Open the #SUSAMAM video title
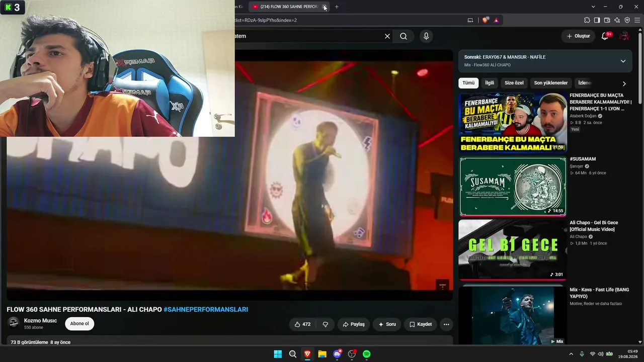The width and height of the screenshot is (644, 362). 583,159
